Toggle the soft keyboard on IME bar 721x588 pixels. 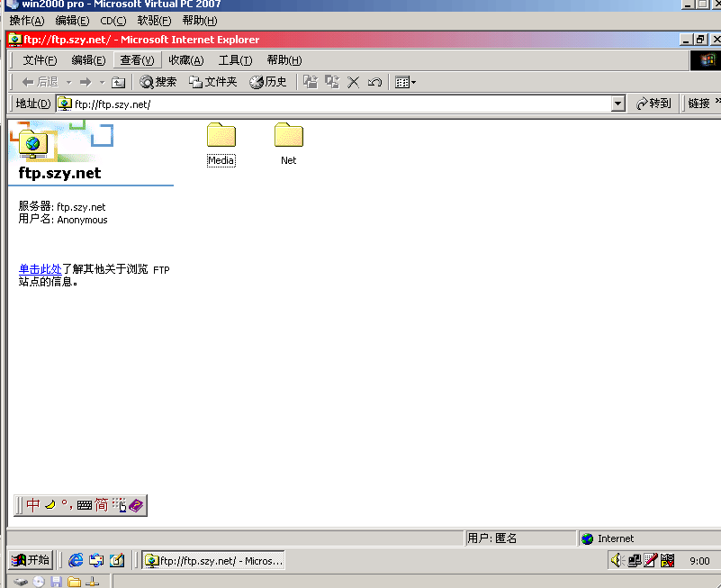(x=85, y=505)
